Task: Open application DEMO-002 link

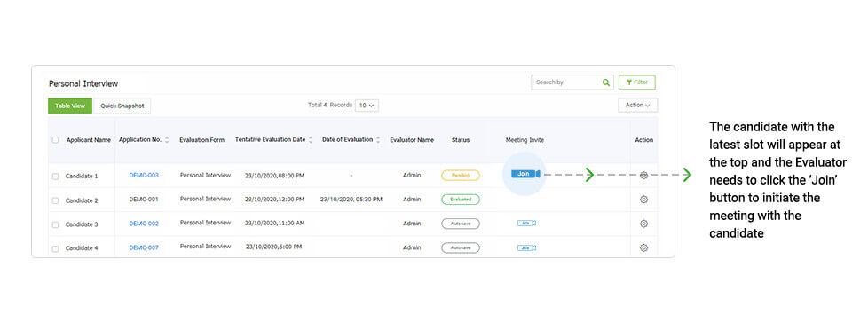Action: tap(144, 224)
